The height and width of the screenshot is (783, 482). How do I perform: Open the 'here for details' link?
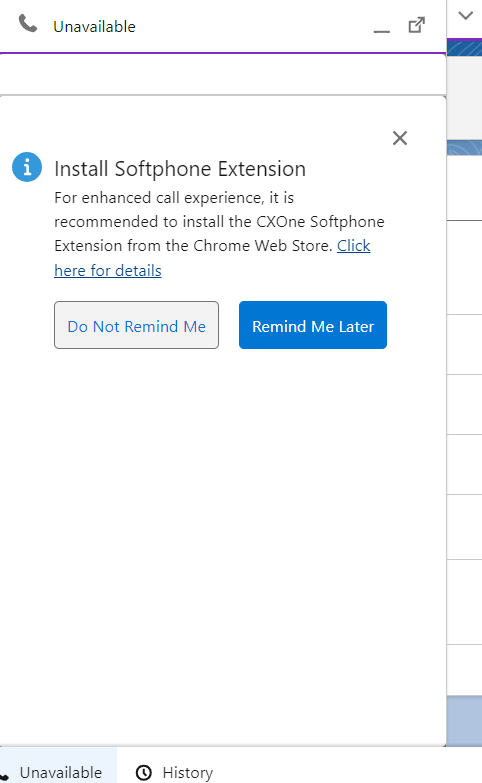click(108, 271)
